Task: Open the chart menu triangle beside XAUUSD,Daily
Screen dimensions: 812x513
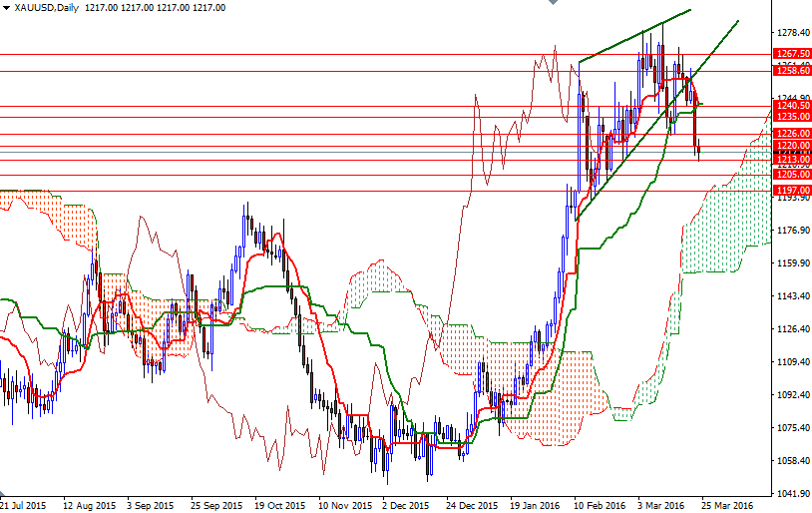Action: pos(6,8)
